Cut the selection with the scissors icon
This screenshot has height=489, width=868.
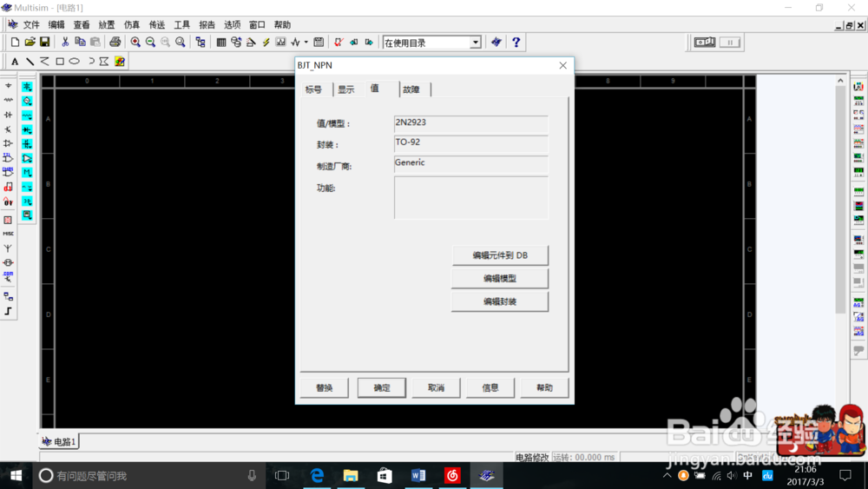point(65,42)
